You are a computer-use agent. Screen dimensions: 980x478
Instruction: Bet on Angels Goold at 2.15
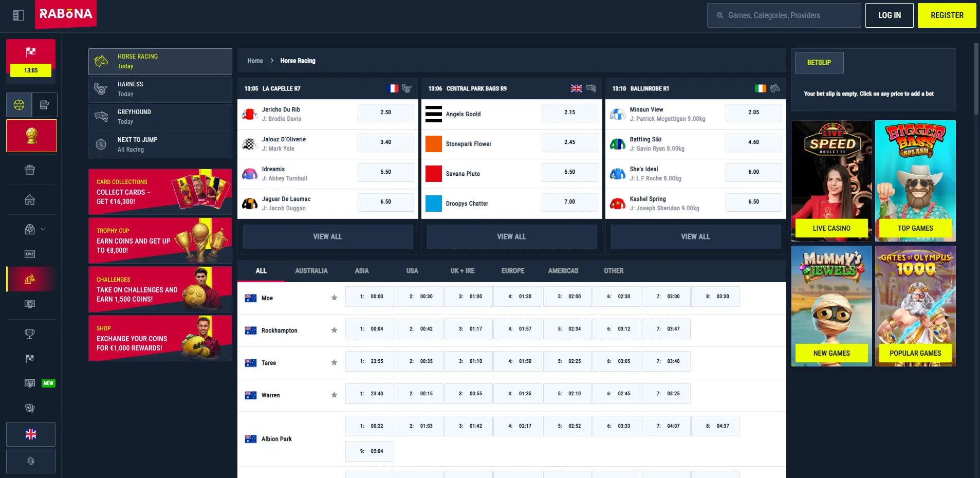click(570, 113)
